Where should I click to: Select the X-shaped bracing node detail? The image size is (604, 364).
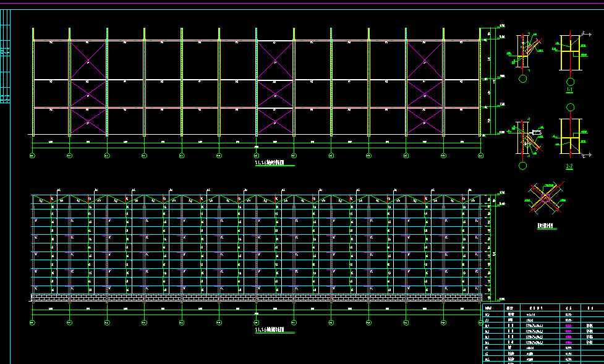pos(545,198)
